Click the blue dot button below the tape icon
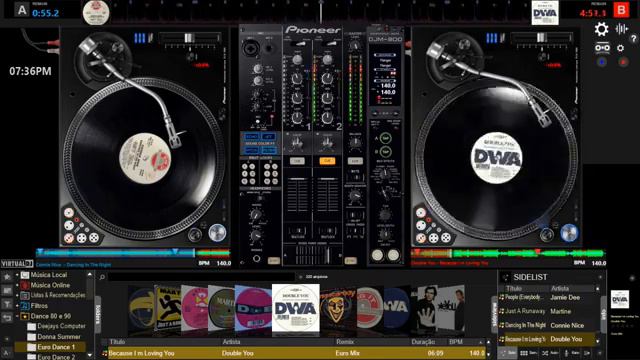The image size is (640, 360). [x=602, y=62]
